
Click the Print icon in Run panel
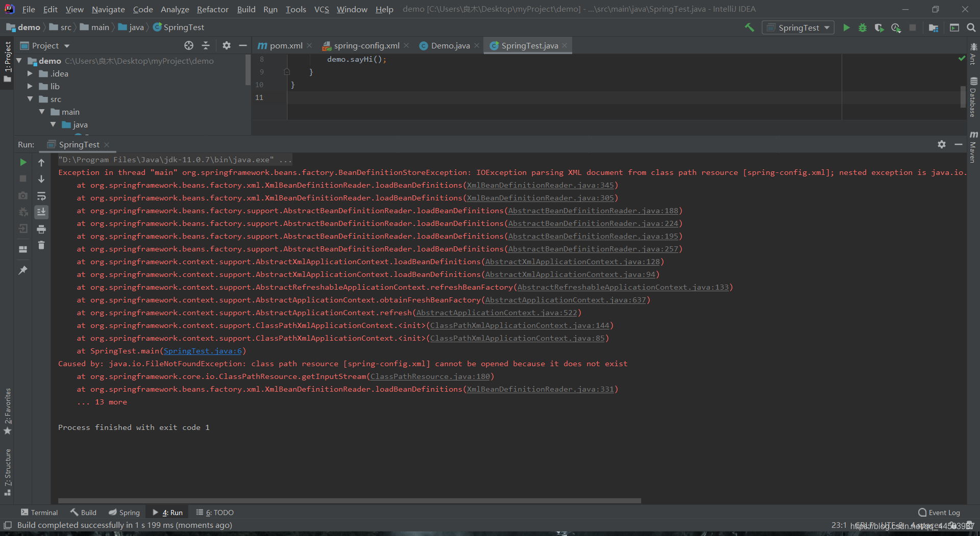coord(41,229)
